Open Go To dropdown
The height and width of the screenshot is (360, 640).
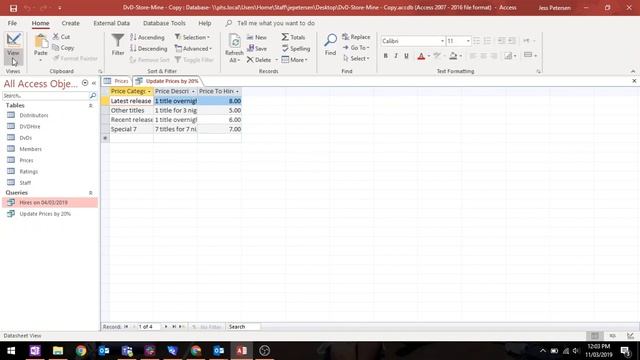356,48
